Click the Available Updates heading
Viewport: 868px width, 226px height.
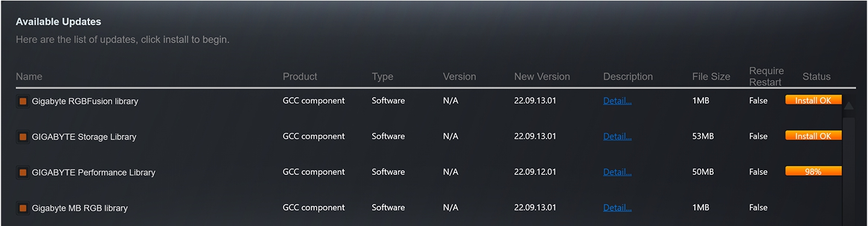pyautogui.click(x=59, y=22)
